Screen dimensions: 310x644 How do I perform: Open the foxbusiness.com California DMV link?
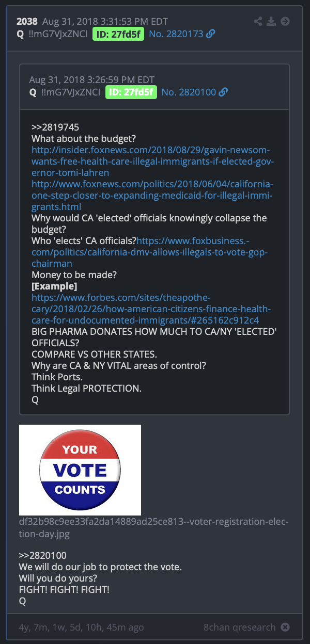point(151,252)
